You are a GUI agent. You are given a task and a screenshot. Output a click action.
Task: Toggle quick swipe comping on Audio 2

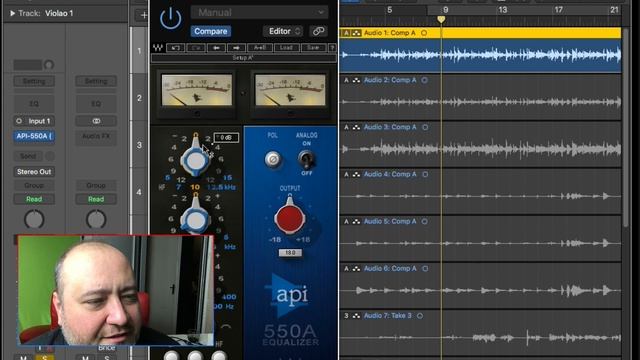coord(356,80)
